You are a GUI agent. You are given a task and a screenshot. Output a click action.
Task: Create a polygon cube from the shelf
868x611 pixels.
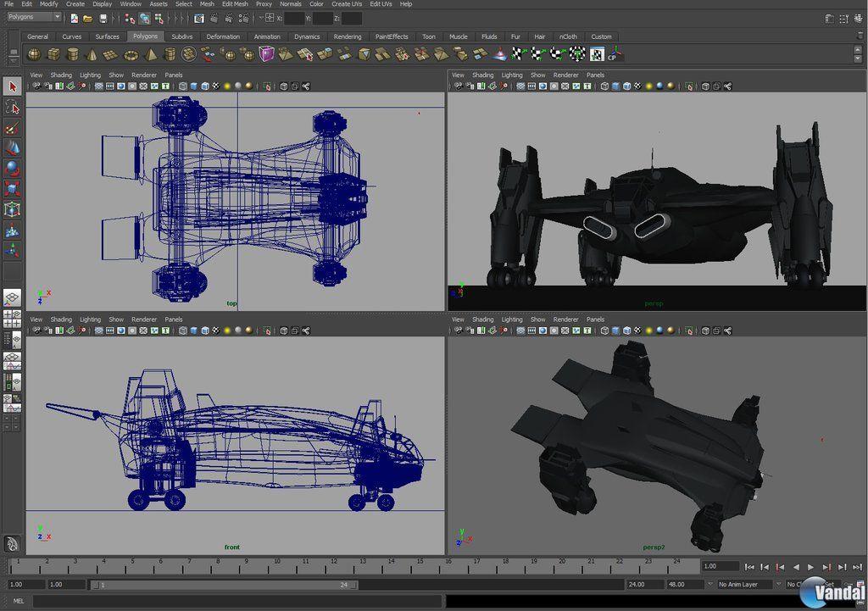[x=53, y=54]
